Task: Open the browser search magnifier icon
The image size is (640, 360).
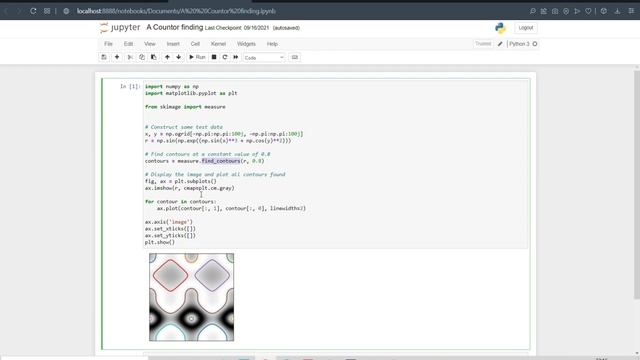Action: [x=533, y=11]
